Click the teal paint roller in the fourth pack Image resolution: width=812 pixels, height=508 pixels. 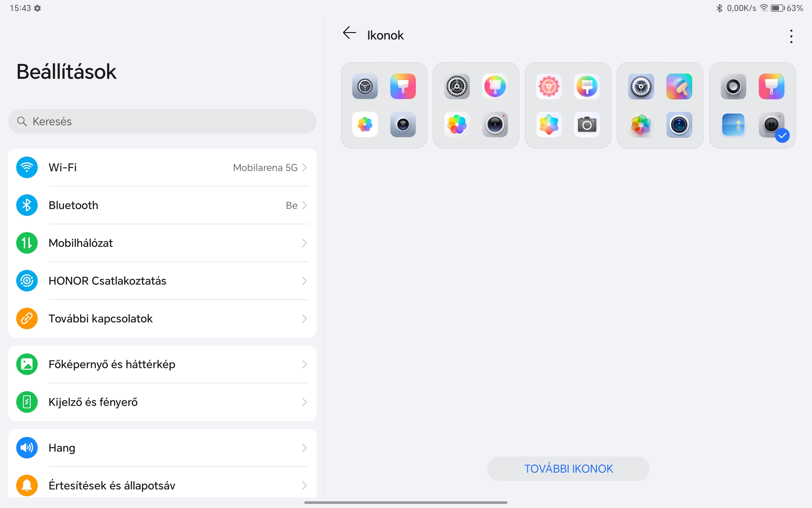click(x=679, y=86)
